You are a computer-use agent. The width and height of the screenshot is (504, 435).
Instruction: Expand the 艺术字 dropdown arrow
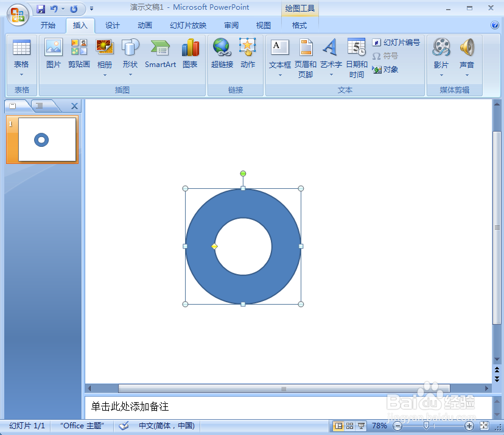(331, 76)
